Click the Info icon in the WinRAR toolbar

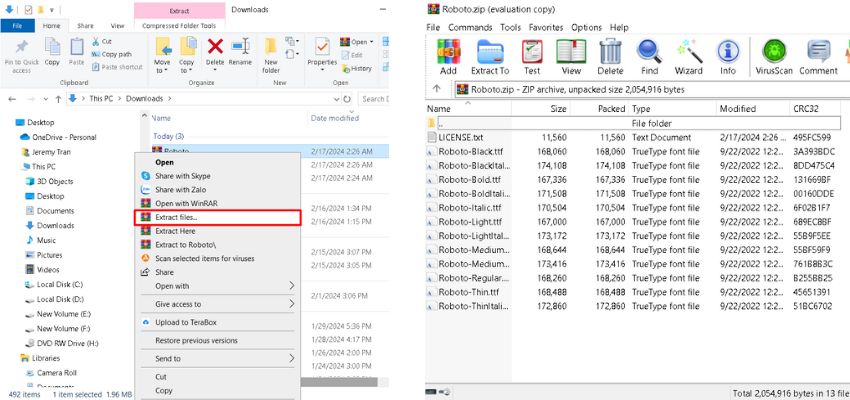pos(728,52)
